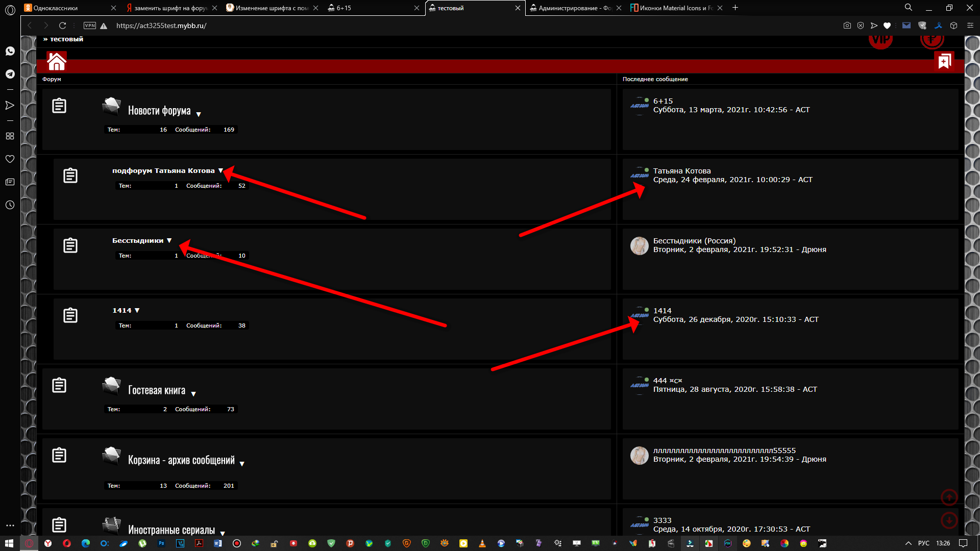This screenshot has width=980, height=551.
Task: Click the white home icon
Action: [x=57, y=61]
